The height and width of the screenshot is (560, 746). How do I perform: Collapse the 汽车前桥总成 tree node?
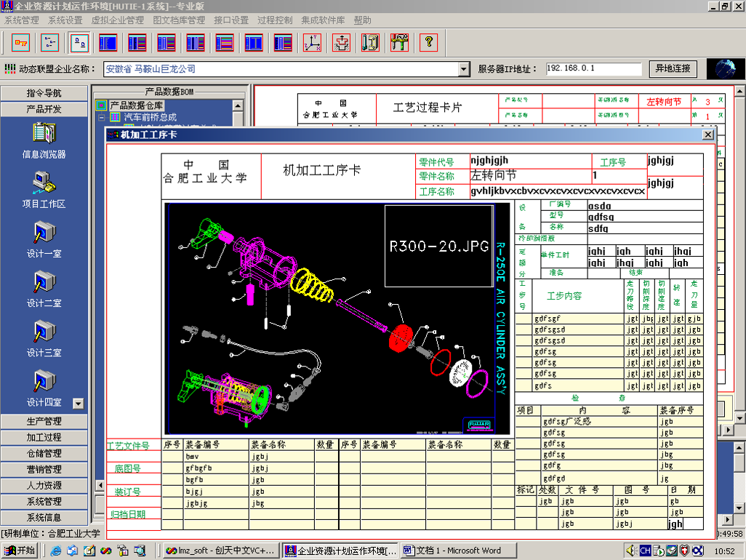(x=102, y=117)
